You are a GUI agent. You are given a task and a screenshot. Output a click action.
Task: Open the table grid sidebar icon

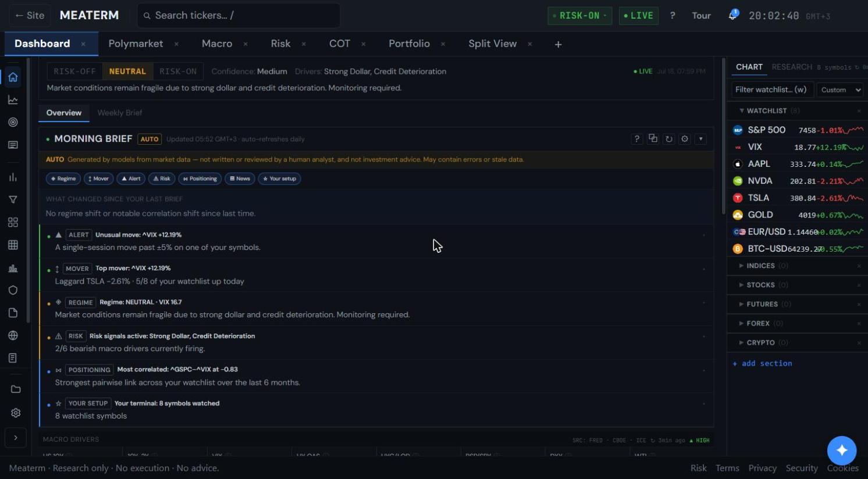[13, 245]
